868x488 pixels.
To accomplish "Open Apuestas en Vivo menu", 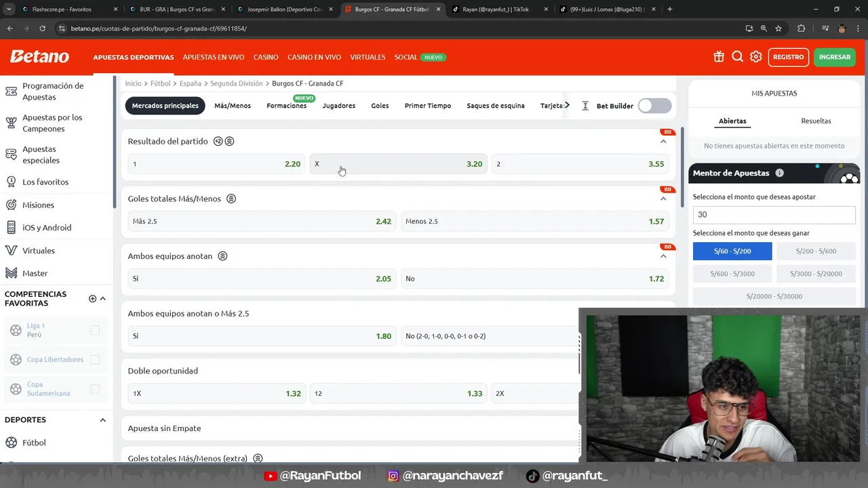I will tap(214, 57).
